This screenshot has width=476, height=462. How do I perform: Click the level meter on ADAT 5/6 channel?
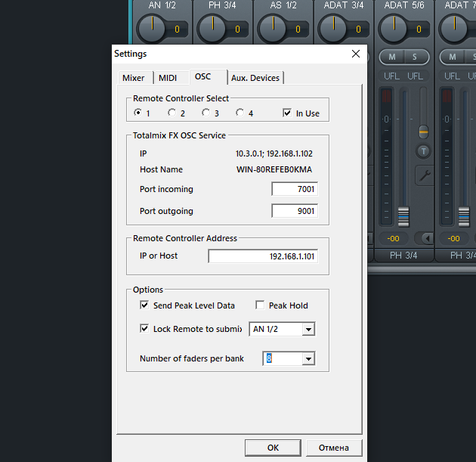(x=386, y=157)
